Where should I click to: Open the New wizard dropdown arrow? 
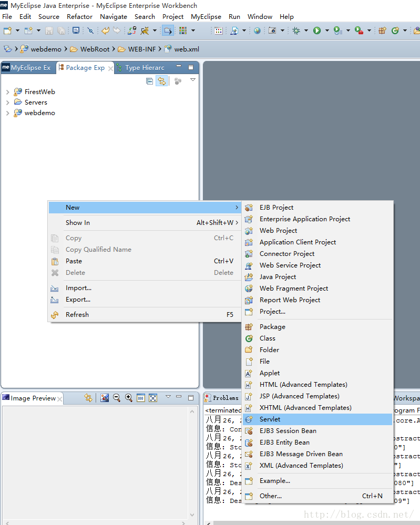coord(17,31)
